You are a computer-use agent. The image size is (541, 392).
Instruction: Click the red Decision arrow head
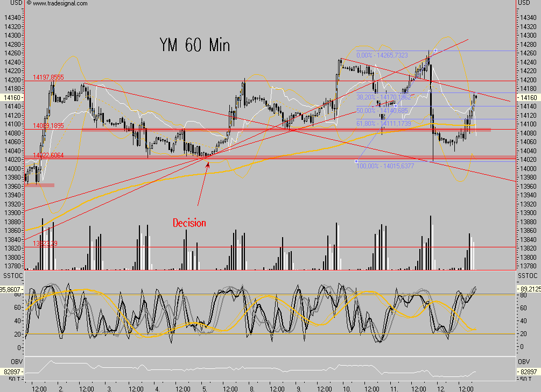[208, 163]
